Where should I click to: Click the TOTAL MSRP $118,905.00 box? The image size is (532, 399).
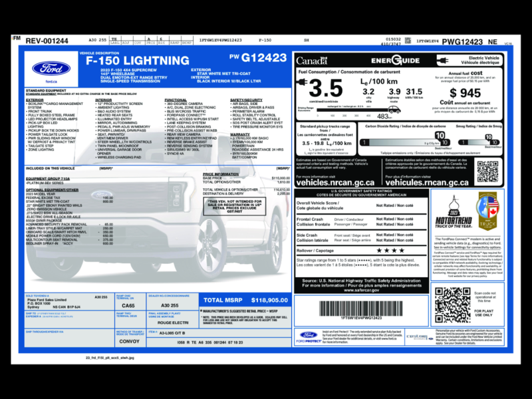[245, 301]
